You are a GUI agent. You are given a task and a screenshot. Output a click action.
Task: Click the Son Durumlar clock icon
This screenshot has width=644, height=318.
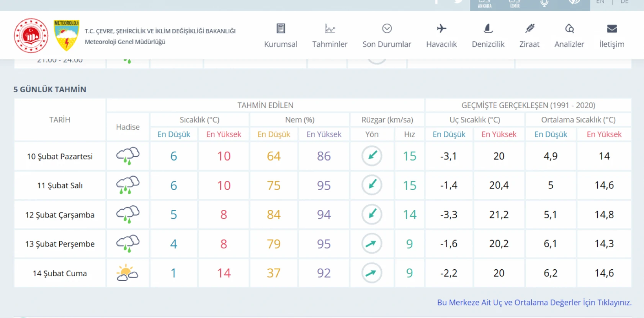pos(387,29)
